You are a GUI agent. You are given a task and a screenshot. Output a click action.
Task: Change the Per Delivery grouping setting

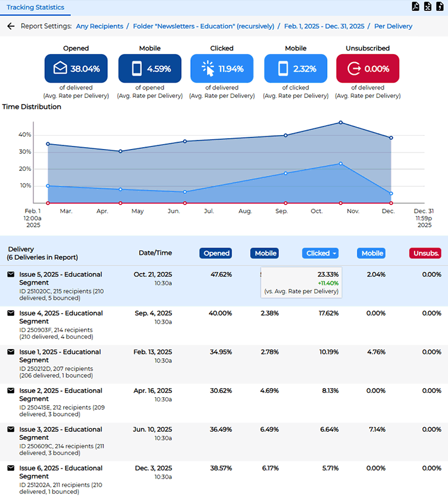[x=393, y=26]
